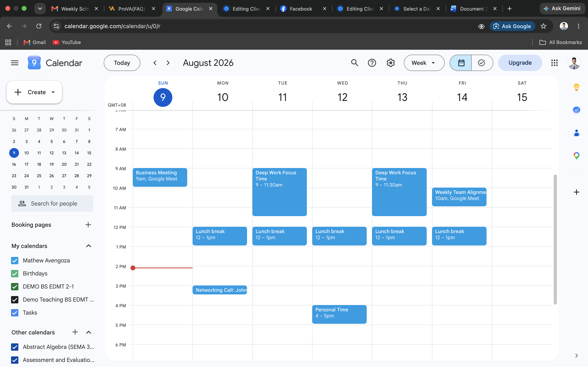Click the Upgrade button

click(x=520, y=63)
